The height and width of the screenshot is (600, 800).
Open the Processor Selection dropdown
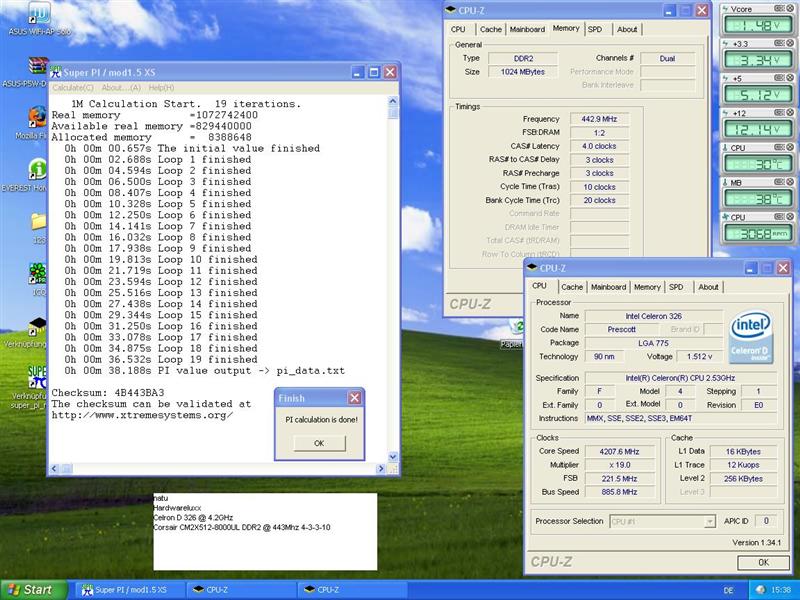pos(710,521)
